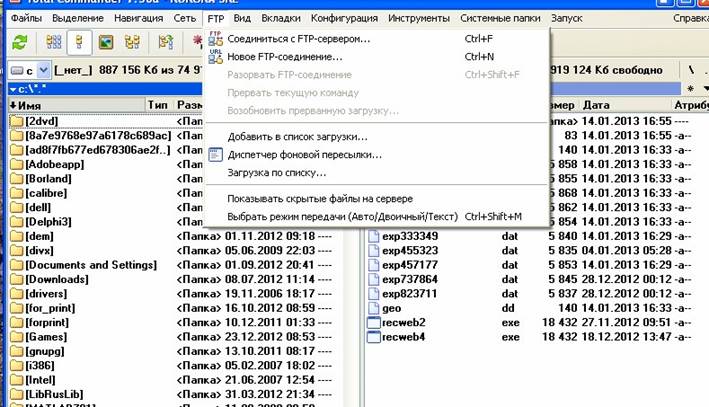This screenshot has height=407, width=709.
Task: Click the right panel root directory backslash button
Action: 692,71
